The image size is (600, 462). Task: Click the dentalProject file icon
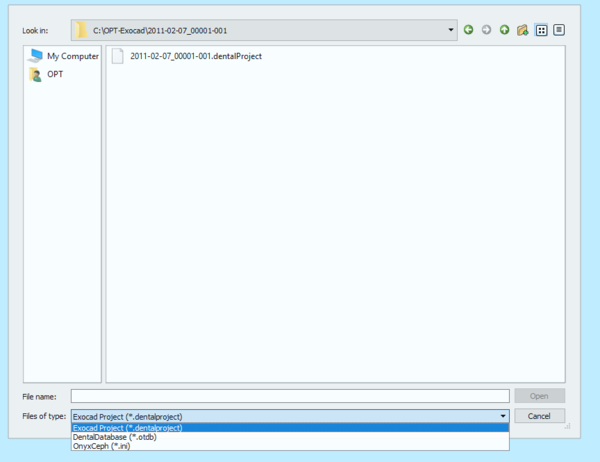click(x=117, y=56)
